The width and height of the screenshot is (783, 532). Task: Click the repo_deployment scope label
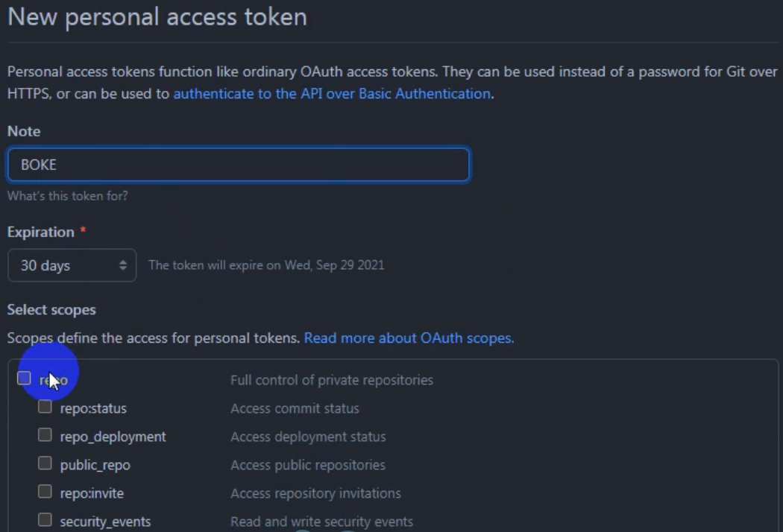(x=113, y=437)
